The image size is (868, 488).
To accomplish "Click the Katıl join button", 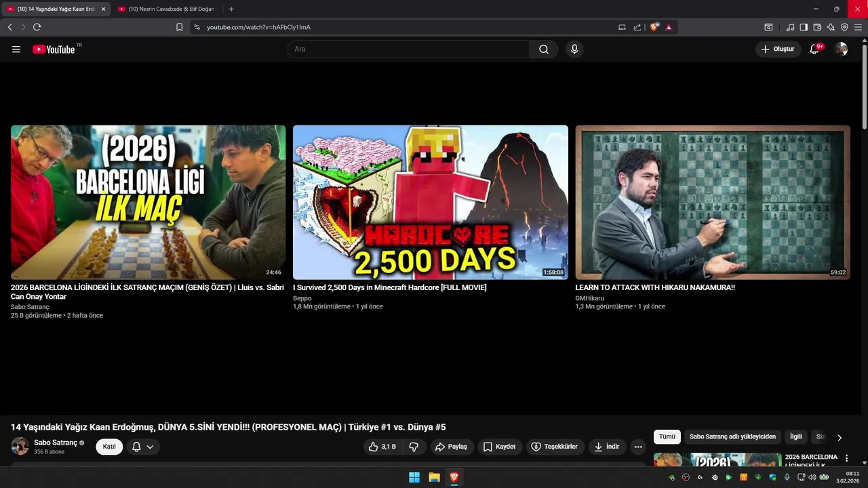I will pos(109,447).
